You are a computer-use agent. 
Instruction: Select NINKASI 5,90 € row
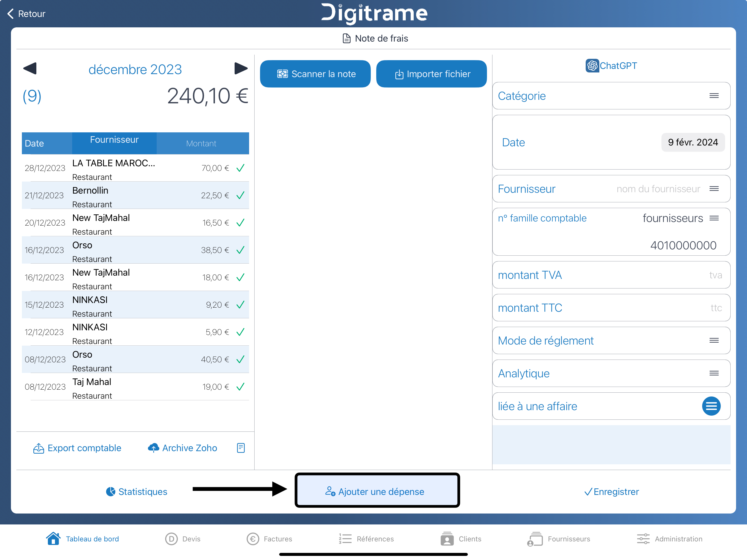(x=135, y=332)
